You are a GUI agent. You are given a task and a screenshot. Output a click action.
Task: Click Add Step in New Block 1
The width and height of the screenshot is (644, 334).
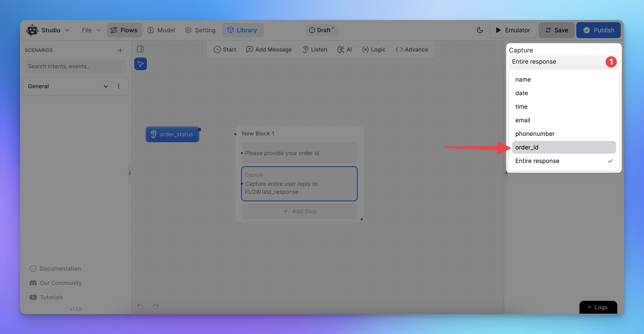[x=299, y=211]
